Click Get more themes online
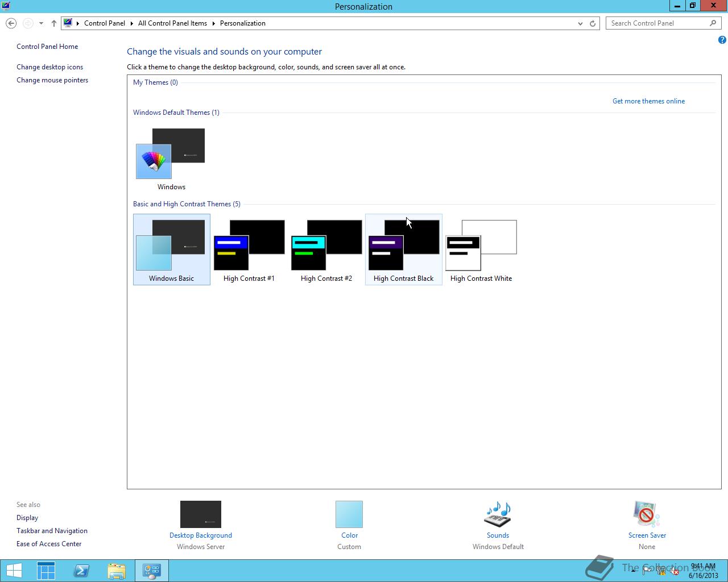 pos(648,101)
